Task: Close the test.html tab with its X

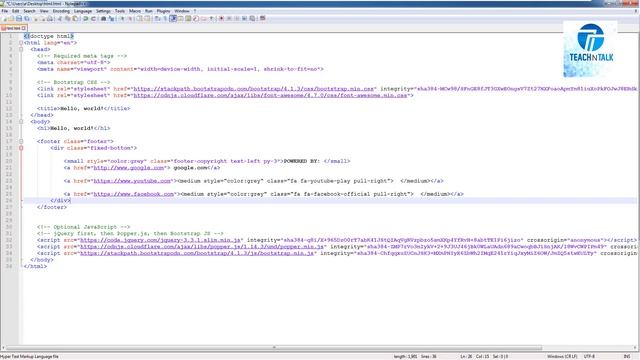Action: click(x=24, y=28)
